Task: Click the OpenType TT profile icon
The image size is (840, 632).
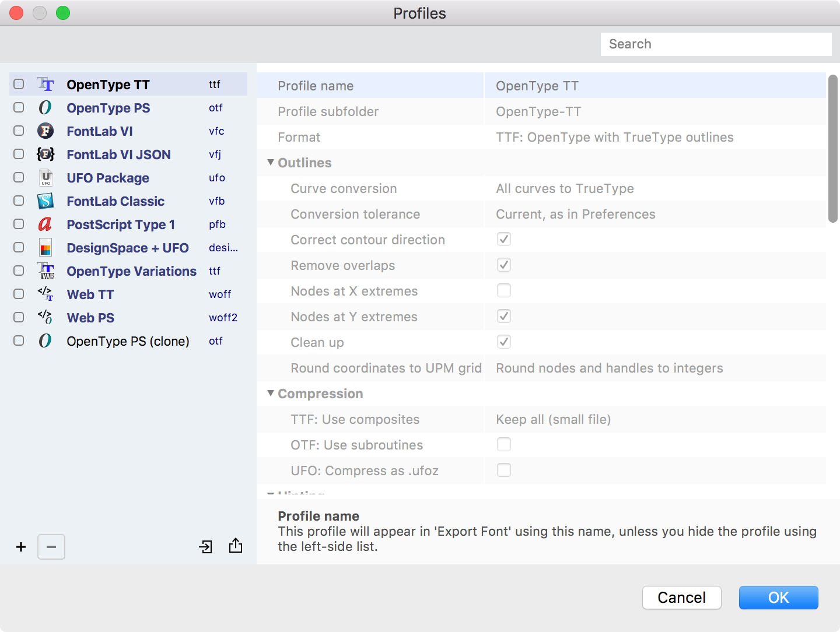Action: [45, 85]
